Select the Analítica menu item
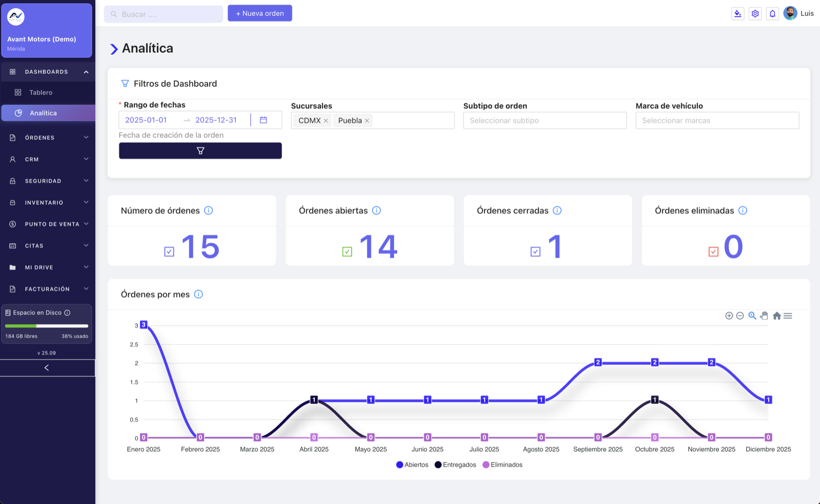Image resolution: width=820 pixels, height=504 pixels. 48,113
